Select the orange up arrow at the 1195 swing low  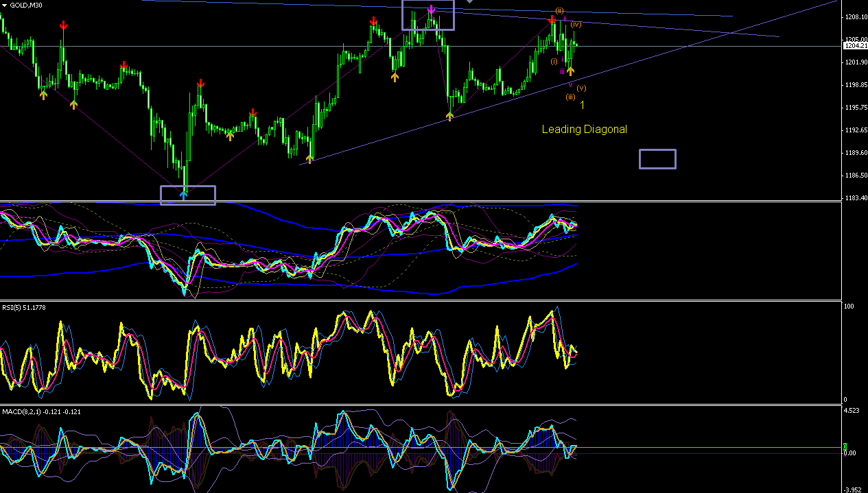[x=450, y=117]
